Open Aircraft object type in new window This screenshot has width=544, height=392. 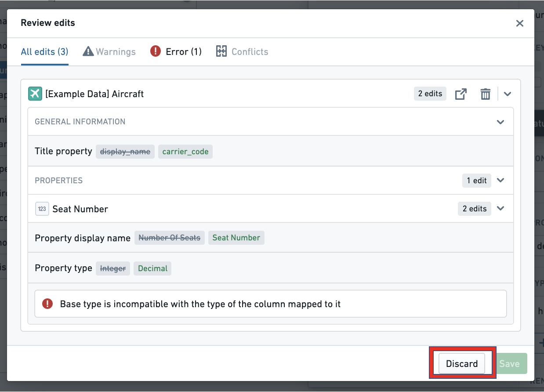point(461,94)
